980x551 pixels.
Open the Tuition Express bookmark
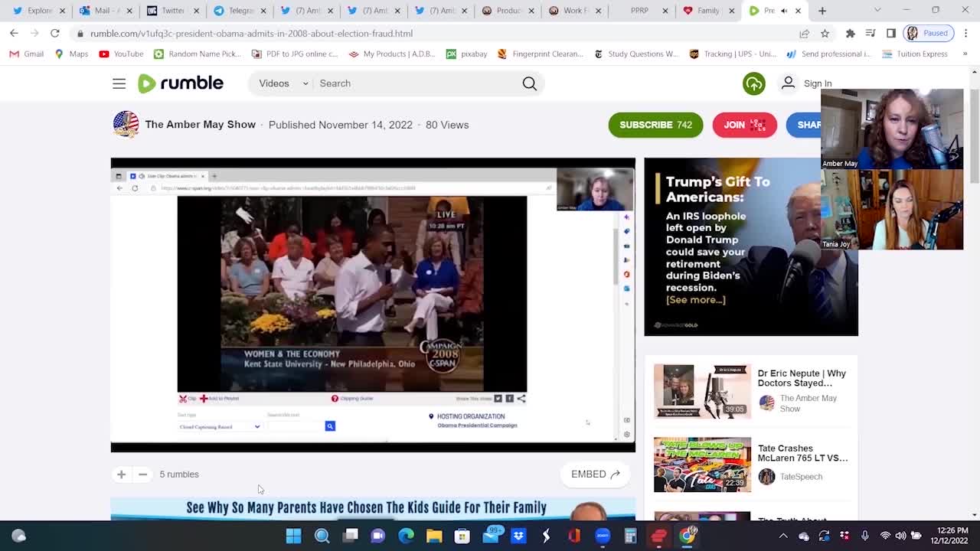point(915,54)
